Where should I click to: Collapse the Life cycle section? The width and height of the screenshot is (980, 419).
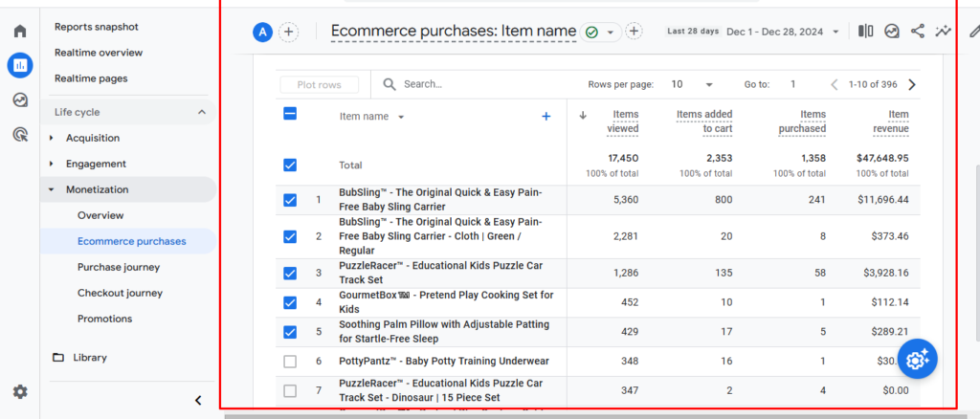pos(201,112)
